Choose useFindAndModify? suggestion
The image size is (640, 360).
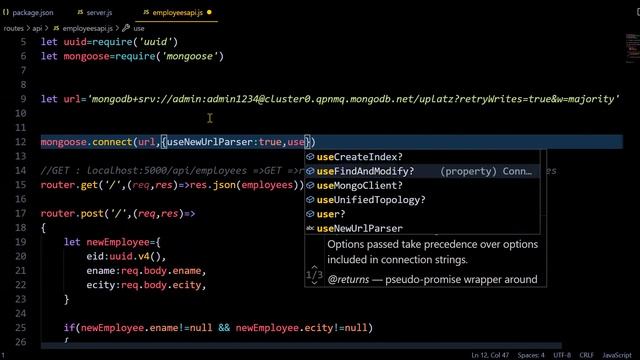(x=422, y=171)
